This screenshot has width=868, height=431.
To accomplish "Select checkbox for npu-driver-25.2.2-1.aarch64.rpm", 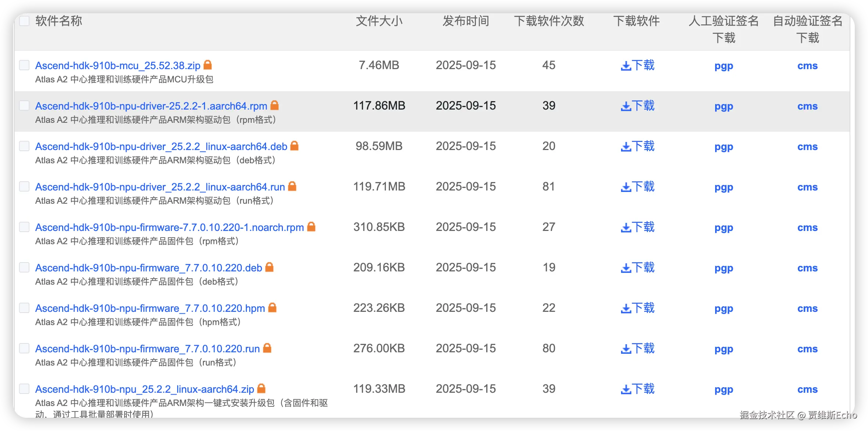I will (24, 106).
